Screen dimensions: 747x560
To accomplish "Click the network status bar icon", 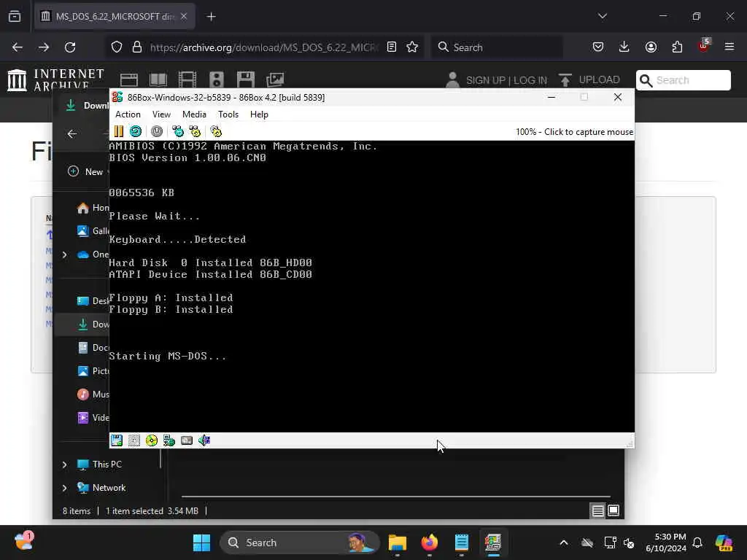I will coord(169,440).
